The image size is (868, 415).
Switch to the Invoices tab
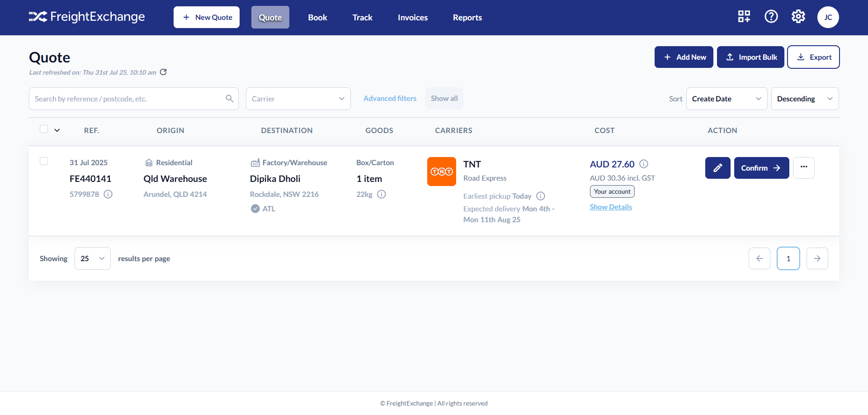[x=413, y=17]
